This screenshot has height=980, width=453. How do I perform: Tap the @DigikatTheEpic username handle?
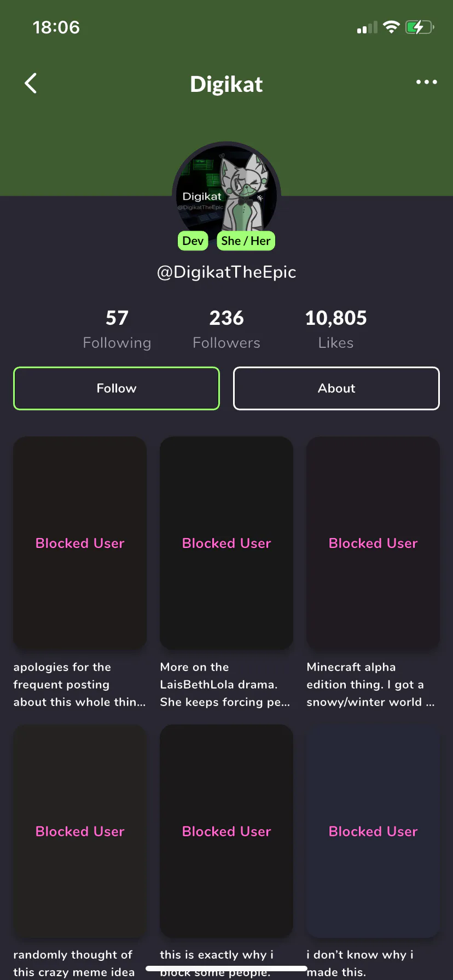[x=226, y=272]
